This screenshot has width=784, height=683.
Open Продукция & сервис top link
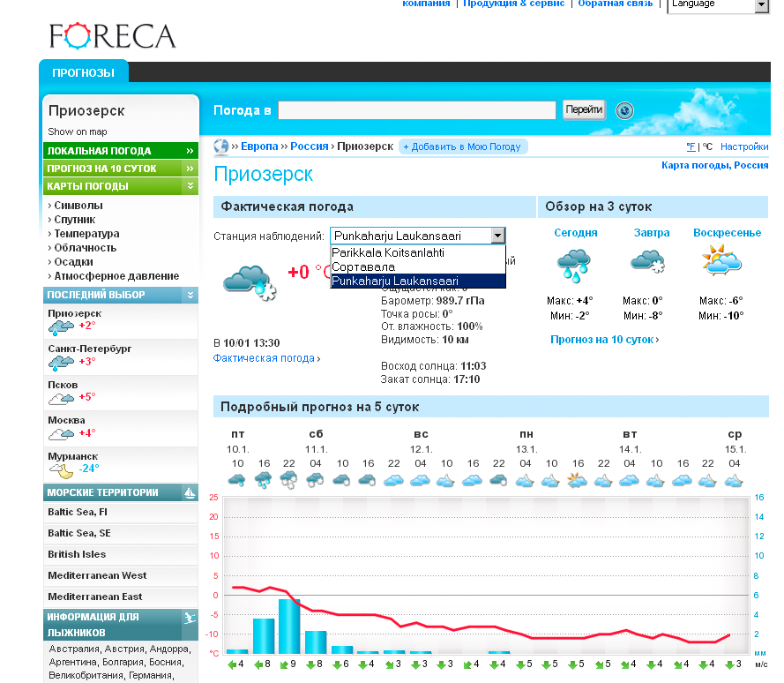[514, 4]
